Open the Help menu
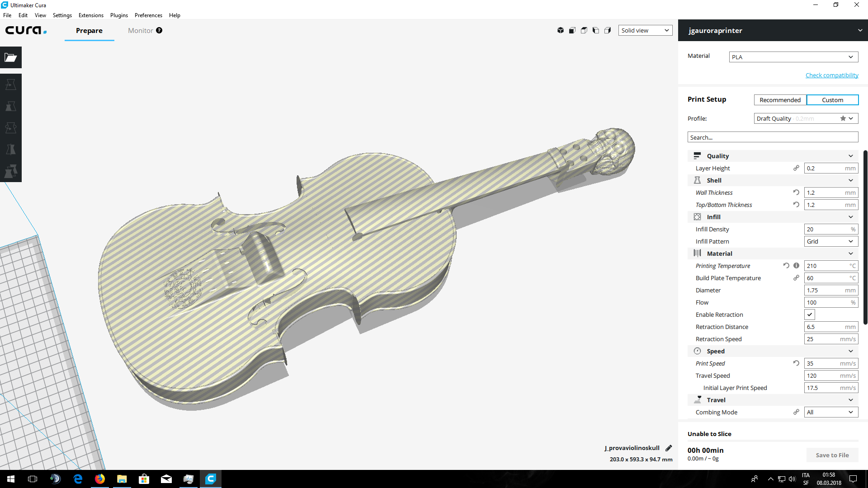 pyautogui.click(x=175, y=15)
